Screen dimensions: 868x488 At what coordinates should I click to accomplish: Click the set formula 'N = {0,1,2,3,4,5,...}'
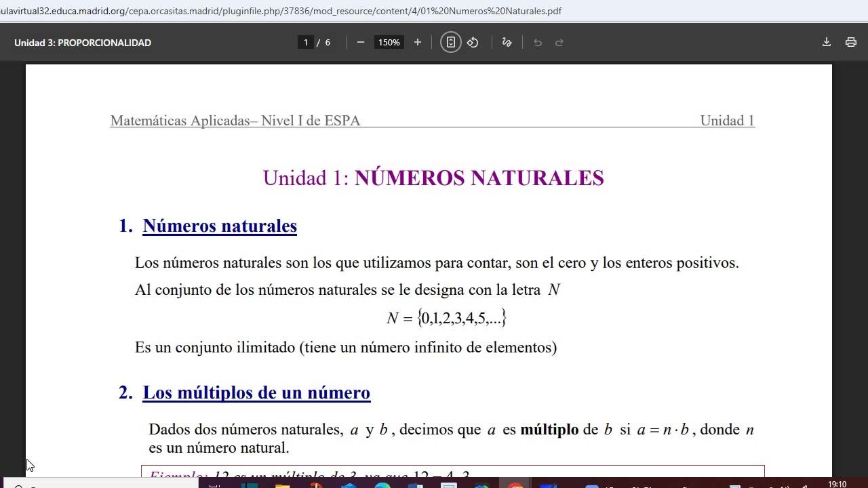446,318
